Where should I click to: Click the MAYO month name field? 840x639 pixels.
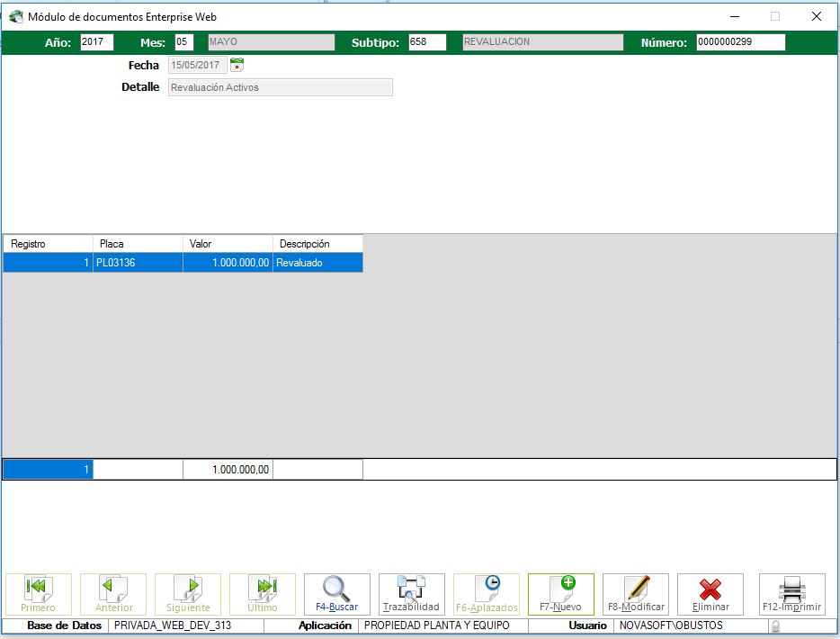272,41
